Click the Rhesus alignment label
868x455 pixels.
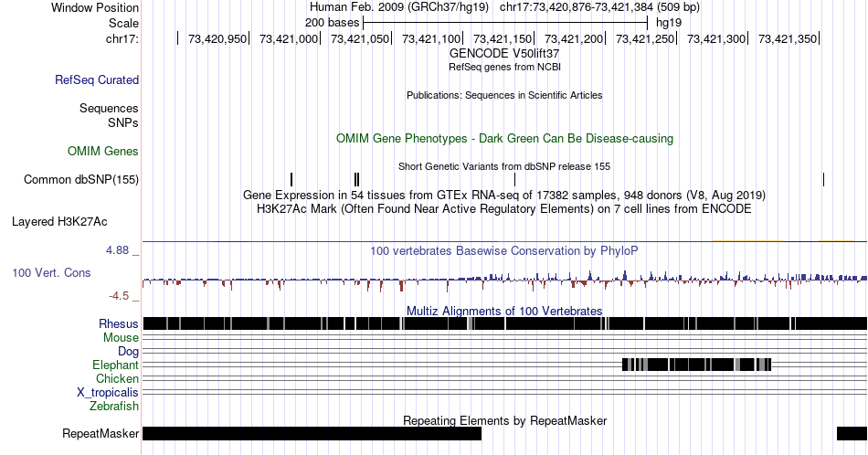click(x=119, y=323)
